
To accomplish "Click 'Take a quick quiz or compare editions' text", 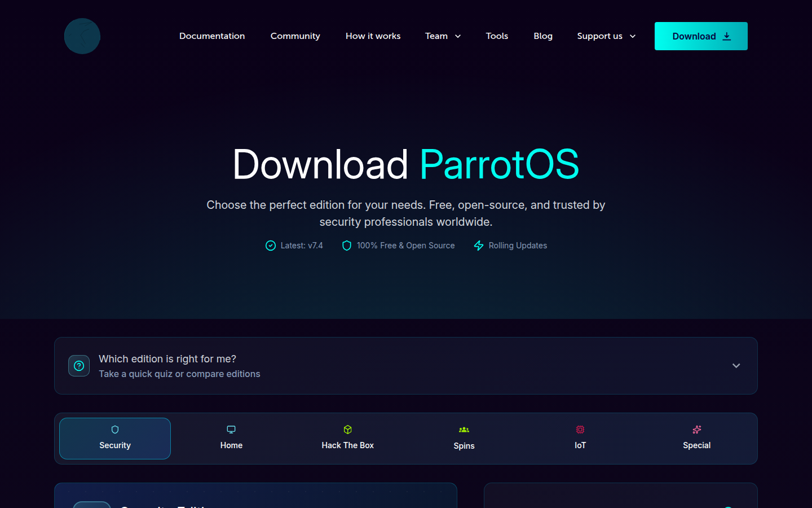I will click(179, 374).
